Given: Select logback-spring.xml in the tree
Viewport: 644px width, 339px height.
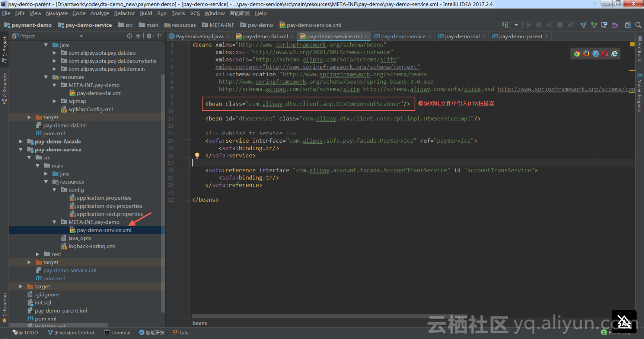Looking at the screenshot, I should pos(92,246).
